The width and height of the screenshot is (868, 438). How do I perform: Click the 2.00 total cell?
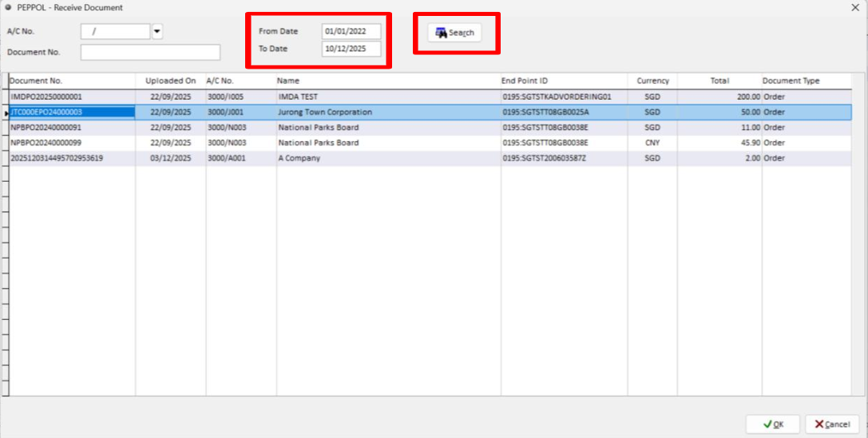(719, 158)
